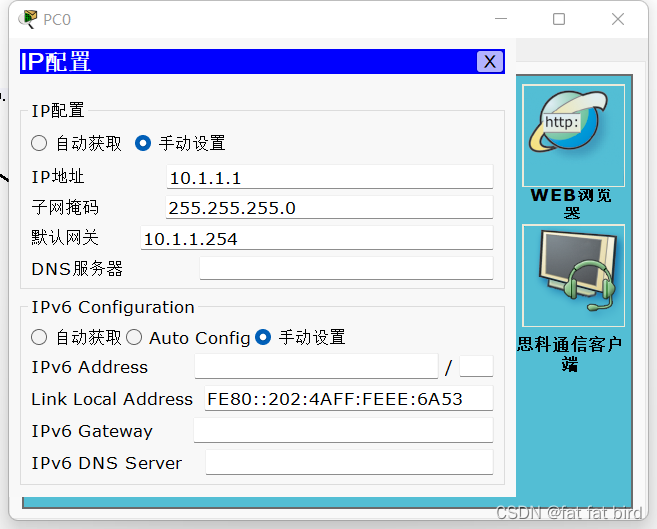
Task: Click the IPv6 Configuration group label
Action: (x=113, y=307)
